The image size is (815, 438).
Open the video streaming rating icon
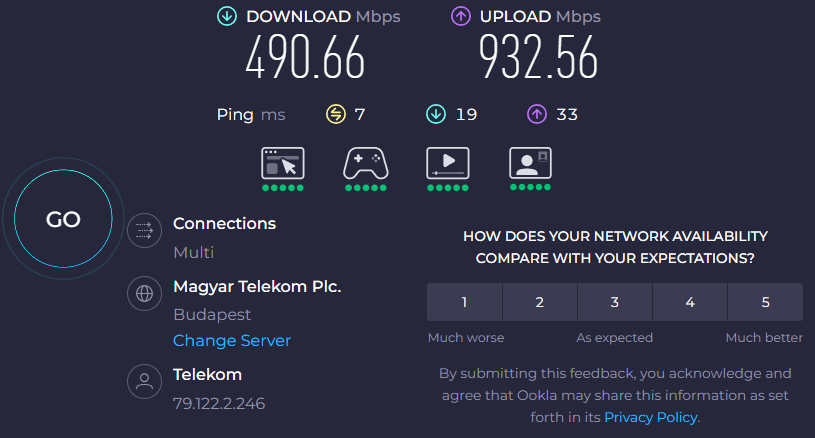(448, 163)
